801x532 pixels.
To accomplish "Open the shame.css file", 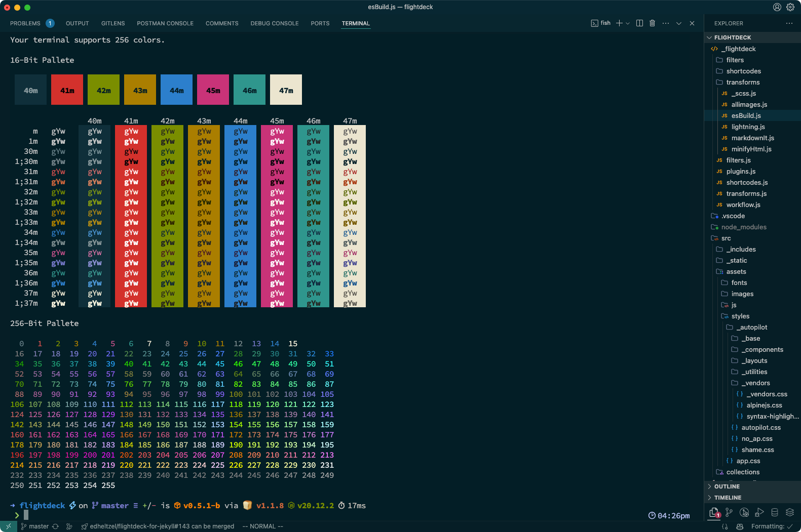I will click(x=752, y=449).
